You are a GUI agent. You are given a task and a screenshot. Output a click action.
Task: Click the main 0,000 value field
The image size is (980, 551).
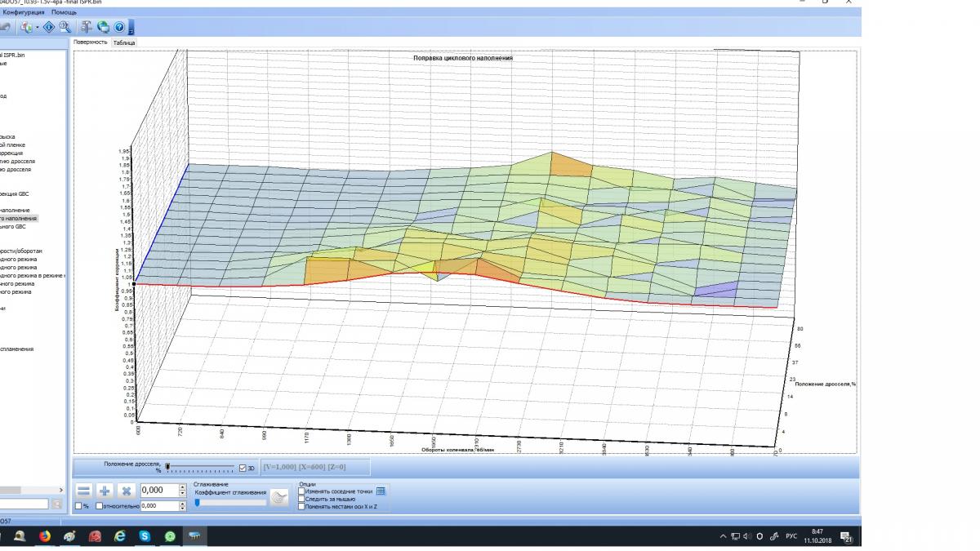(158, 490)
